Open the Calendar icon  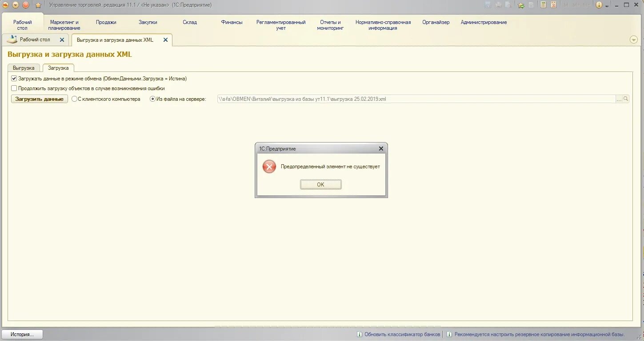tap(554, 5)
